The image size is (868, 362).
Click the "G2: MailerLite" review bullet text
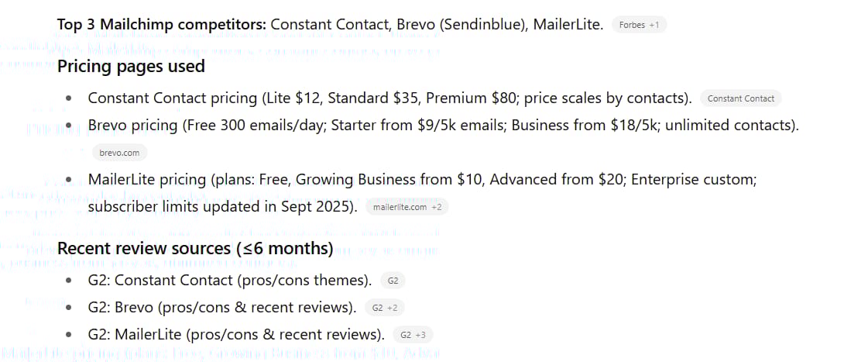[x=235, y=335]
